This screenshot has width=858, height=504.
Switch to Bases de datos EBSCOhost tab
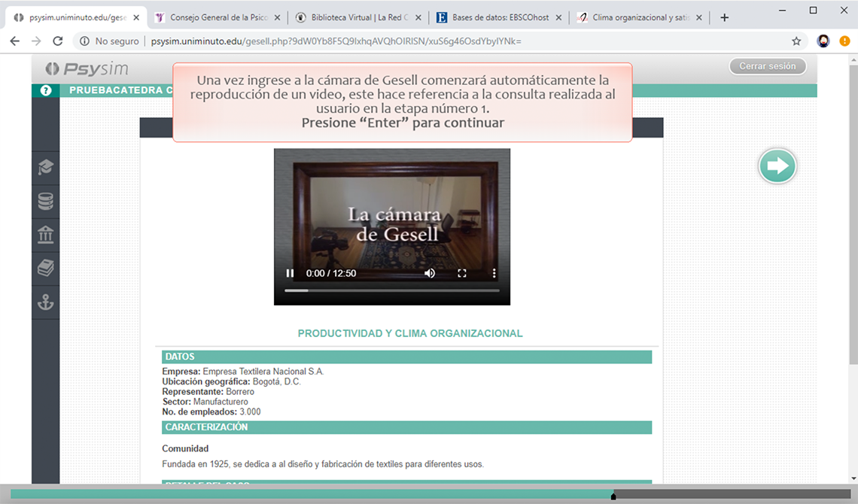click(500, 17)
